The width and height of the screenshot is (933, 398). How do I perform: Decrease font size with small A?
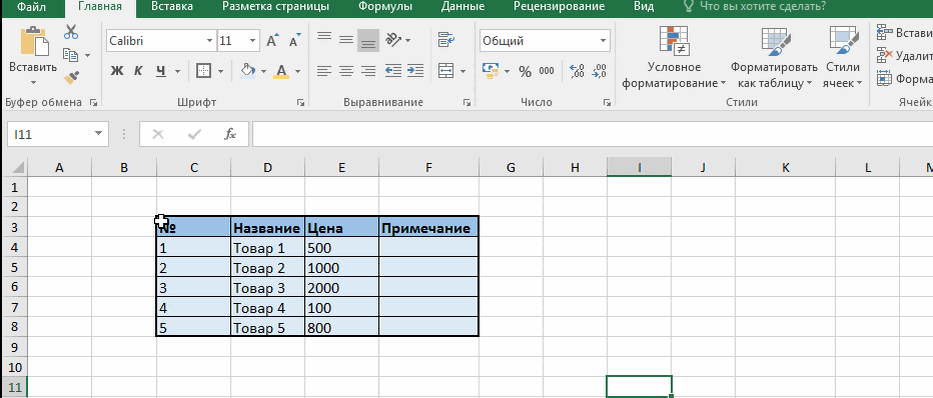click(294, 40)
